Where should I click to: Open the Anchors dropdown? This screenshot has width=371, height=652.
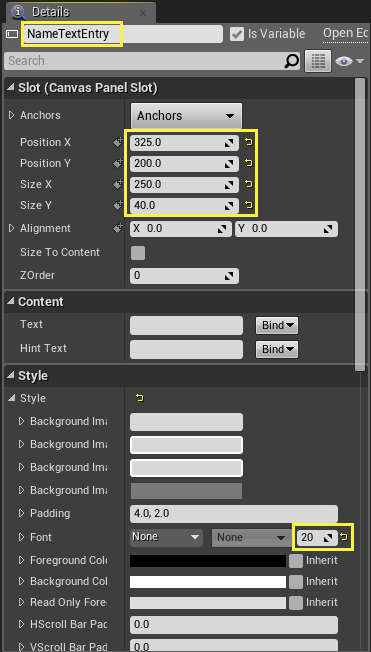[186, 116]
